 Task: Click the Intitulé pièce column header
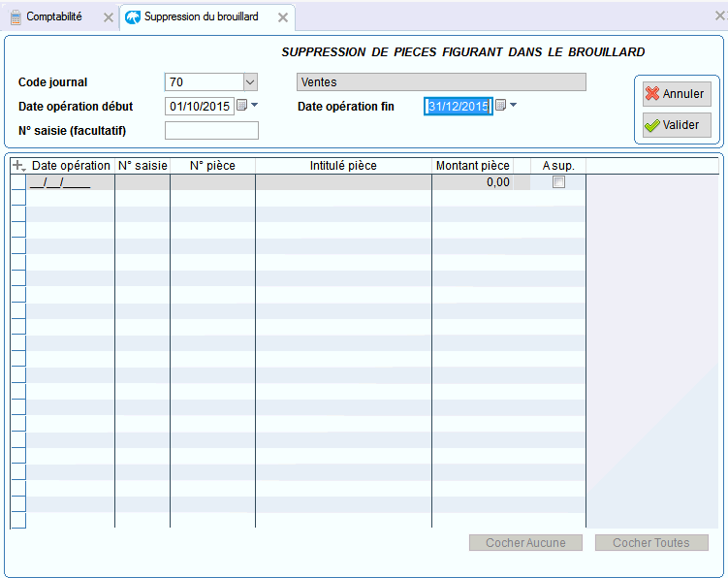343,166
